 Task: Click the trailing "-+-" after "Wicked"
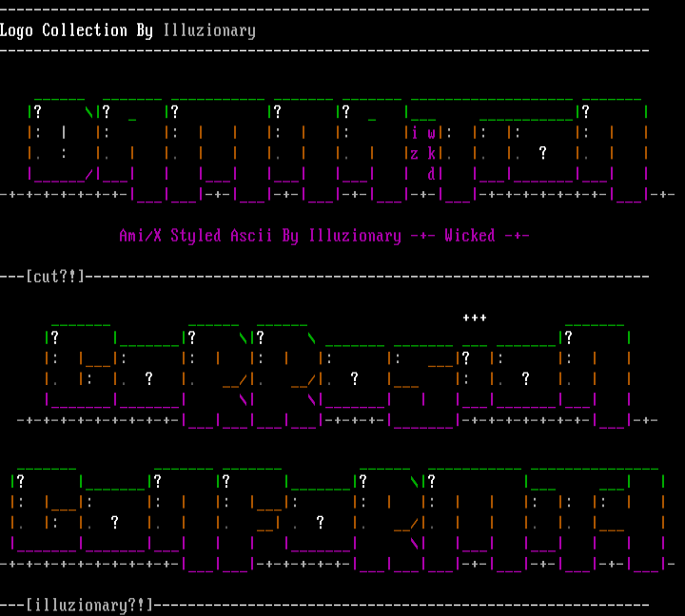click(x=517, y=236)
